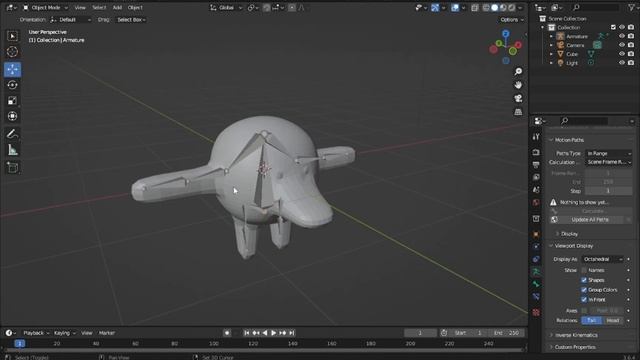Toggle auto keying record button
Screen dimensions: 640x360
coord(227,333)
